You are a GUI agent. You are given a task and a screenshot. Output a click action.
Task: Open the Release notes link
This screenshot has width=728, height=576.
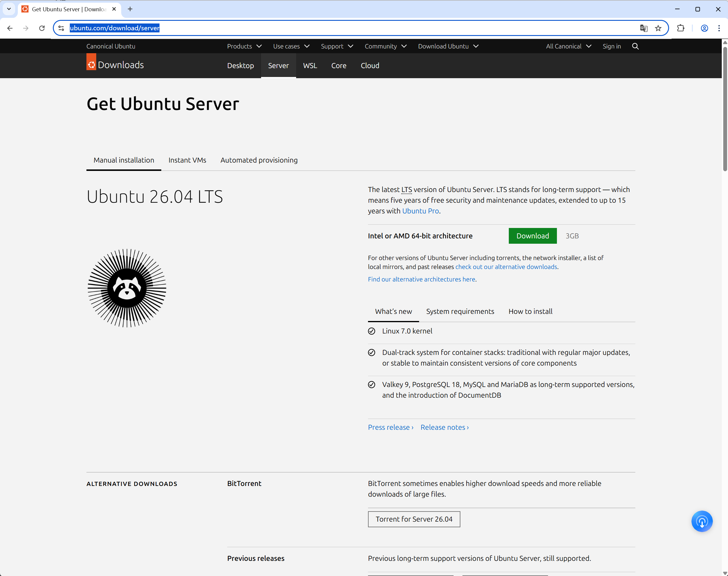pyautogui.click(x=444, y=427)
